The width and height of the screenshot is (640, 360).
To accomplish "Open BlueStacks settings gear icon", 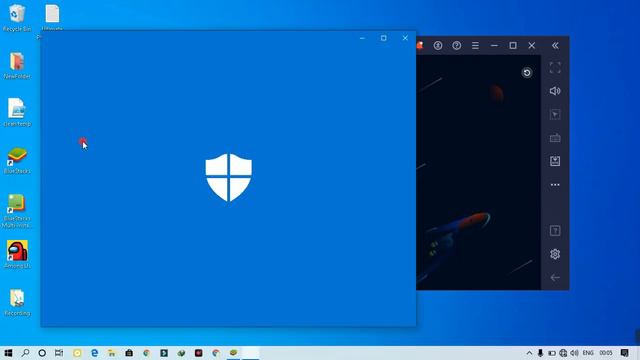I will (x=555, y=254).
